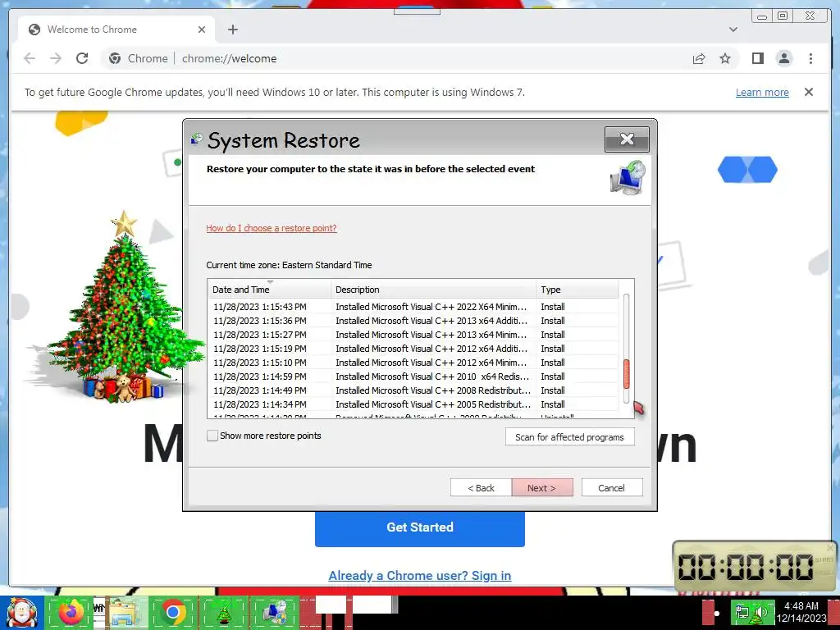Open Already a Chrome user? Sign in
Screen dimensions: 840x630
pos(420,576)
